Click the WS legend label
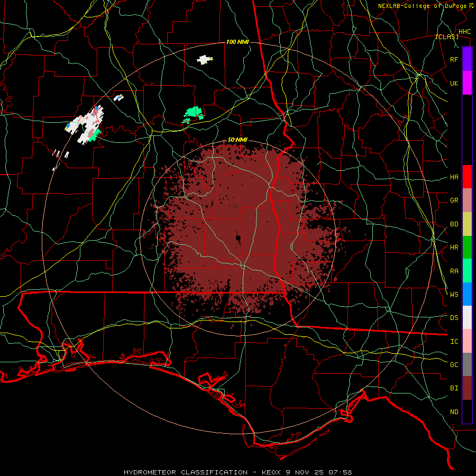The height and width of the screenshot is (476, 476). tap(454, 294)
